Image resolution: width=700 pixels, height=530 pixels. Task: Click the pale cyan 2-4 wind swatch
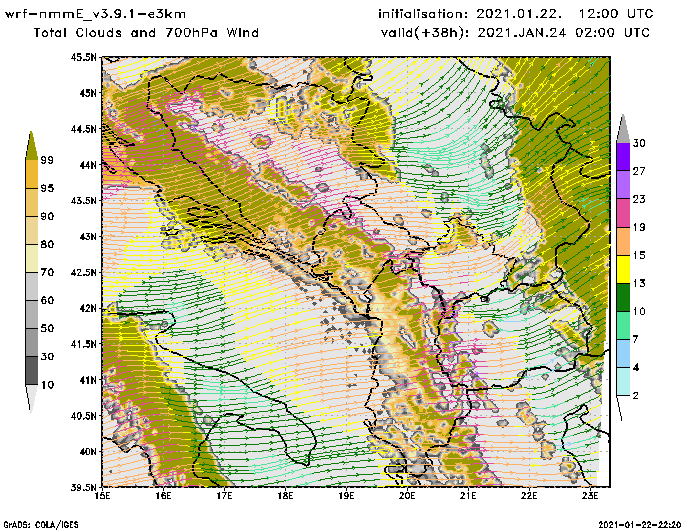pyautogui.click(x=623, y=382)
